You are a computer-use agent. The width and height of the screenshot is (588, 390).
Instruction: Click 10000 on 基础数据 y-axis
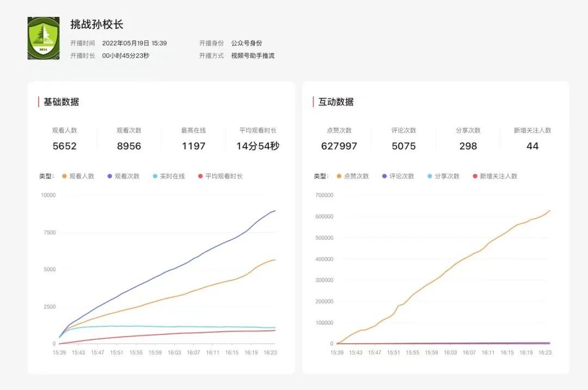pos(48,195)
